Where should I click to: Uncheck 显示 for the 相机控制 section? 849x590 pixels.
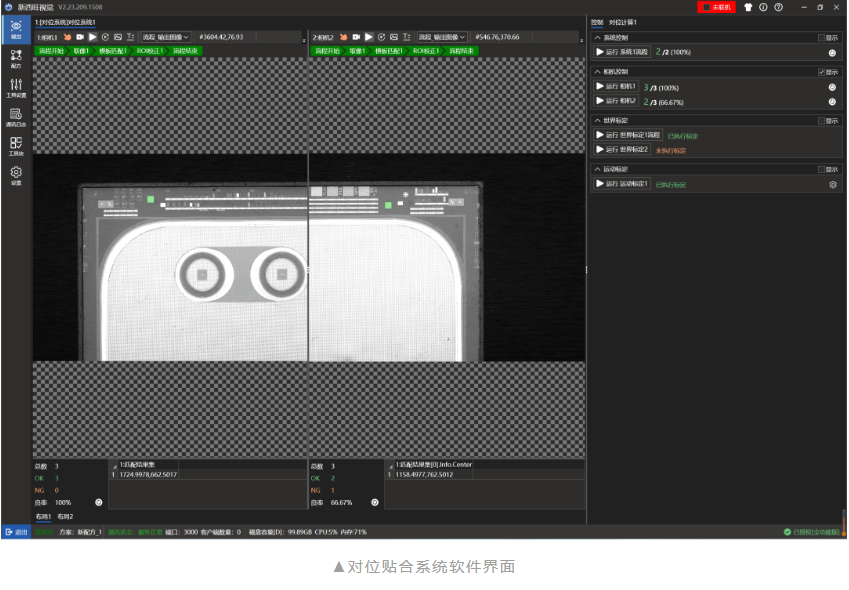[822, 72]
